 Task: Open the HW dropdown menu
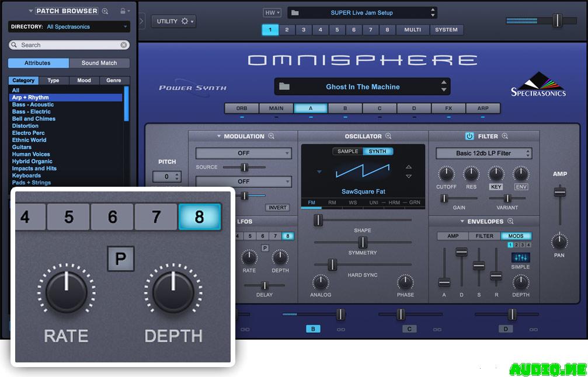(272, 13)
